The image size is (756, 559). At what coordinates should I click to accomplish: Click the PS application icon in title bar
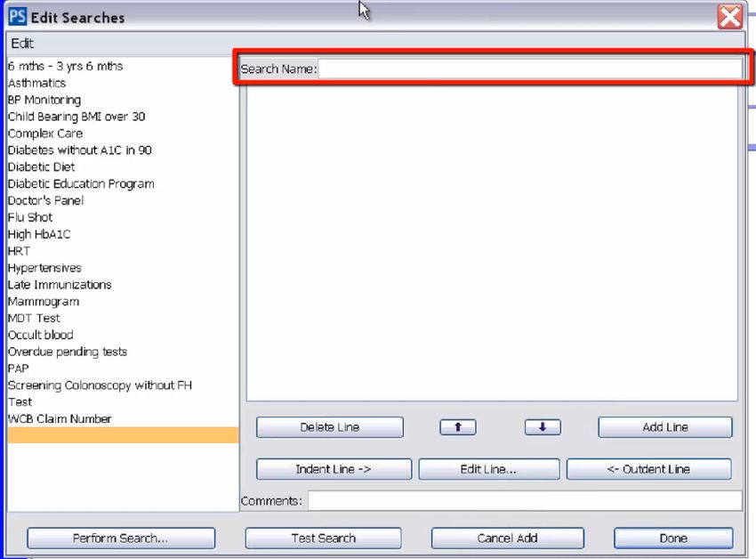[18, 17]
